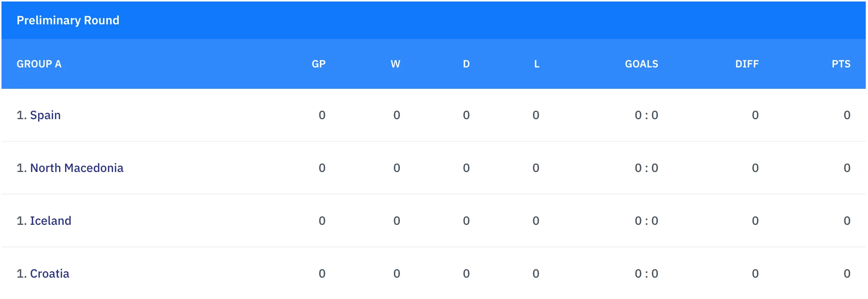Click Croatia's points value

(847, 274)
